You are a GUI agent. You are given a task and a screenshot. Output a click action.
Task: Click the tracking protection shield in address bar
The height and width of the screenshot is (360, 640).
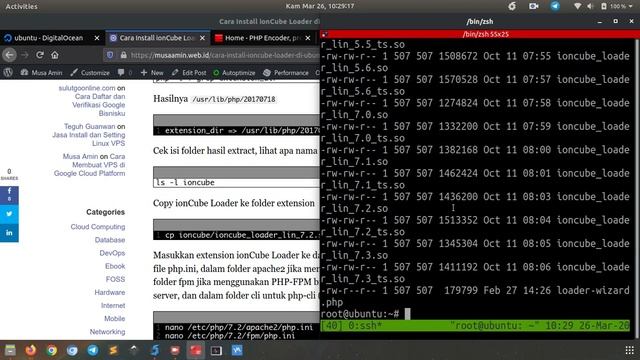110,55
